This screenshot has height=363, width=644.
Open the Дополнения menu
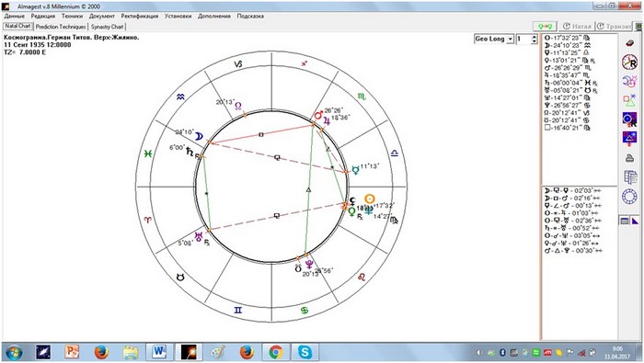(214, 16)
